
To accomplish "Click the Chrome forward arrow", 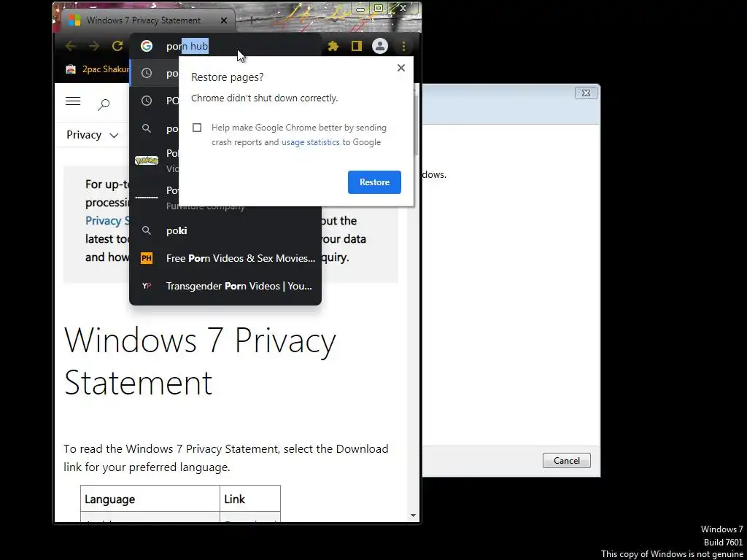I will tap(94, 46).
